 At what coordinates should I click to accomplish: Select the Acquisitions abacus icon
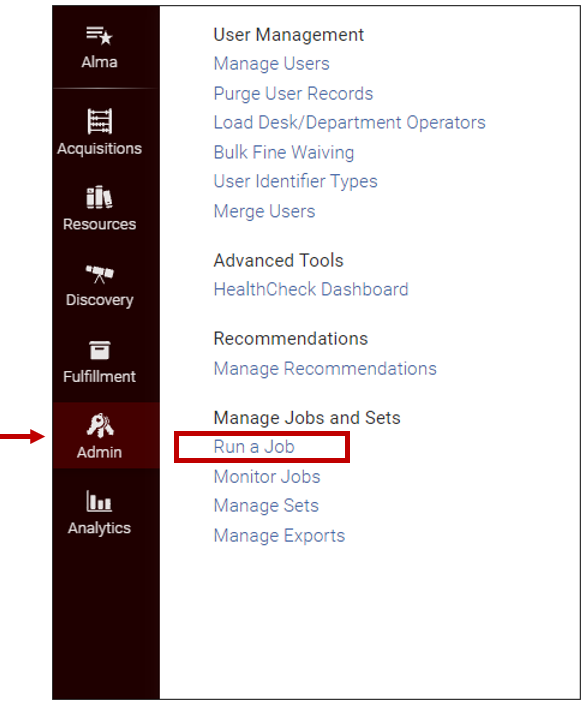point(100,121)
